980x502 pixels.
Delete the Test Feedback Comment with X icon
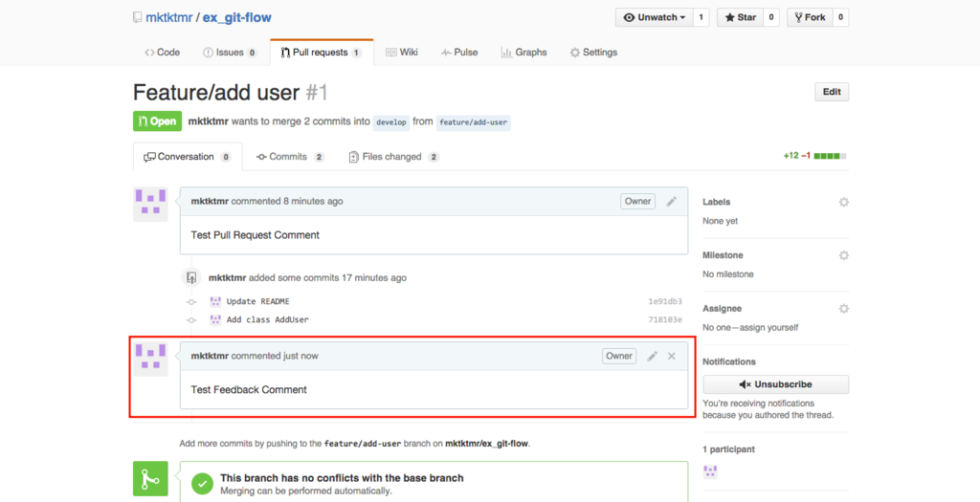coord(671,356)
